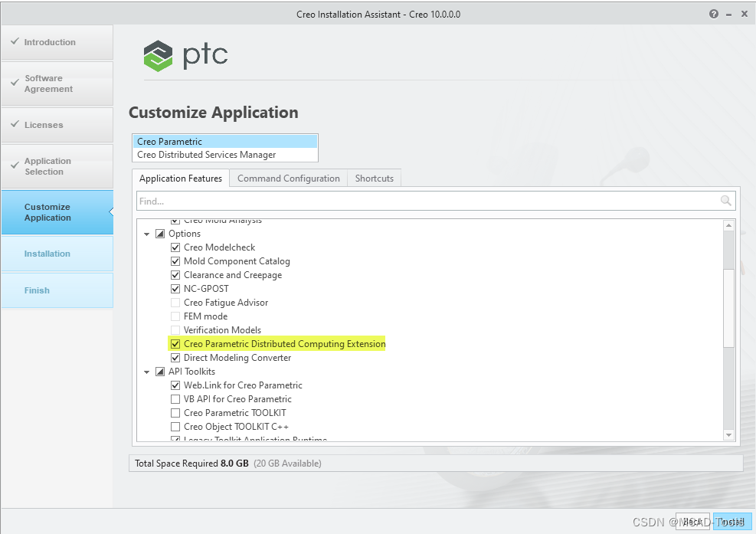This screenshot has width=756, height=534.
Task: Select Creo Distributed Services Manager
Action: pyautogui.click(x=225, y=154)
